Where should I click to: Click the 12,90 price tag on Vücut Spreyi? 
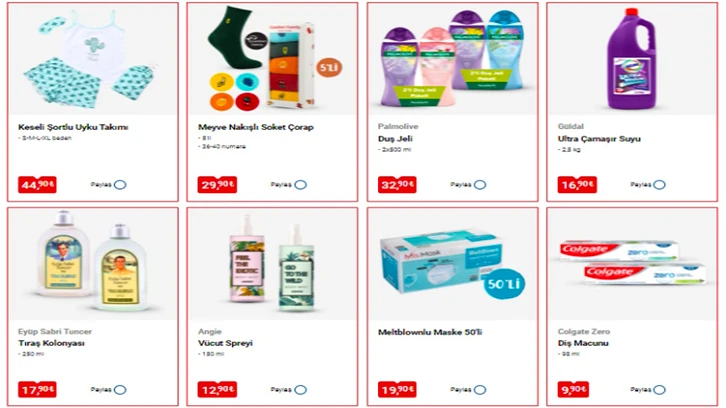pyautogui.click(x=217, y=390)
